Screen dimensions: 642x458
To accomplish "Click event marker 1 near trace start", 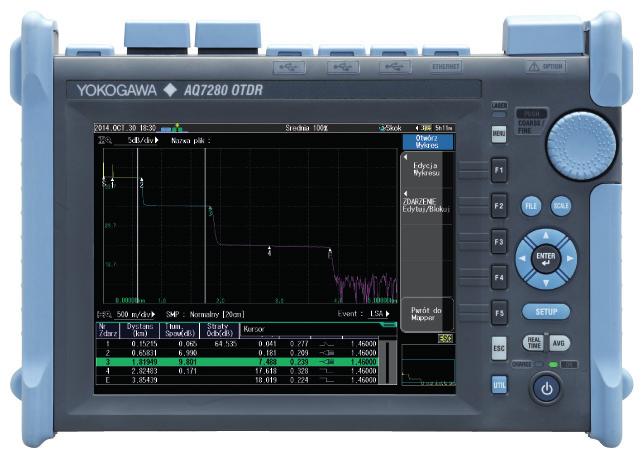I will click(113, 183).
